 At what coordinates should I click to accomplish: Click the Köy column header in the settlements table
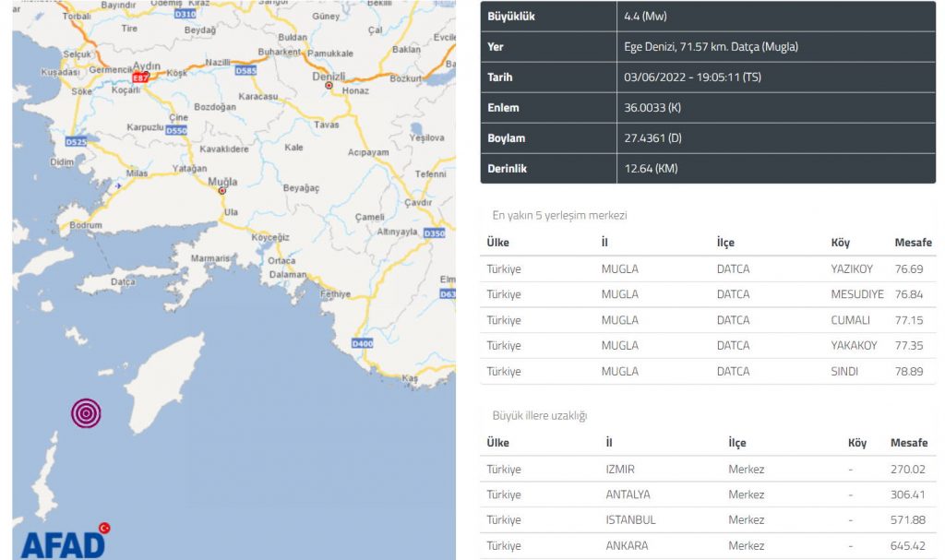[x=842, y=243]
